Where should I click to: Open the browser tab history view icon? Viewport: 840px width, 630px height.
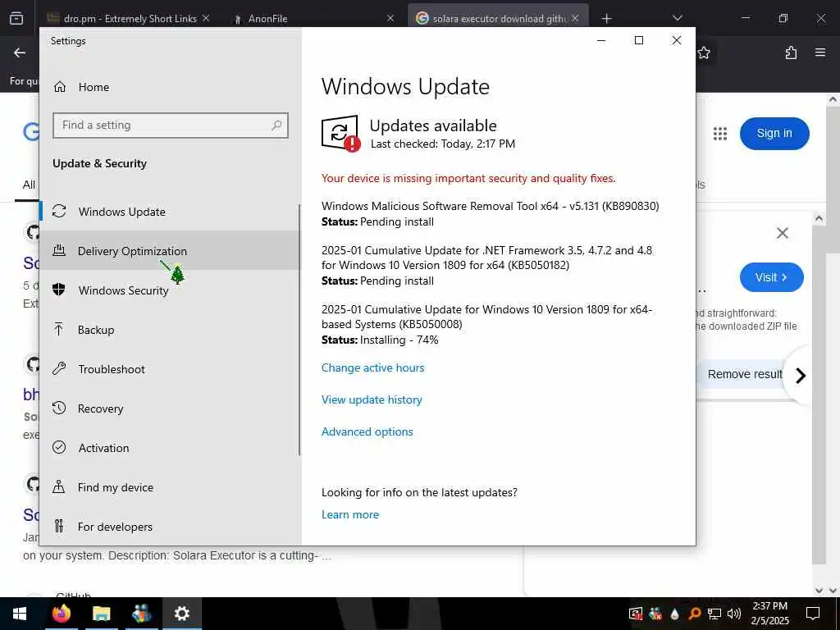(x=16, y=19)
